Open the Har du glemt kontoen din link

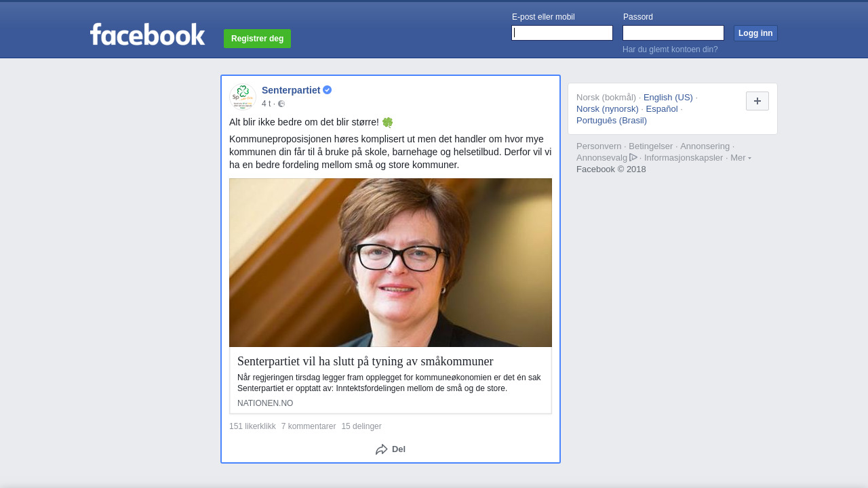[670, 49]
